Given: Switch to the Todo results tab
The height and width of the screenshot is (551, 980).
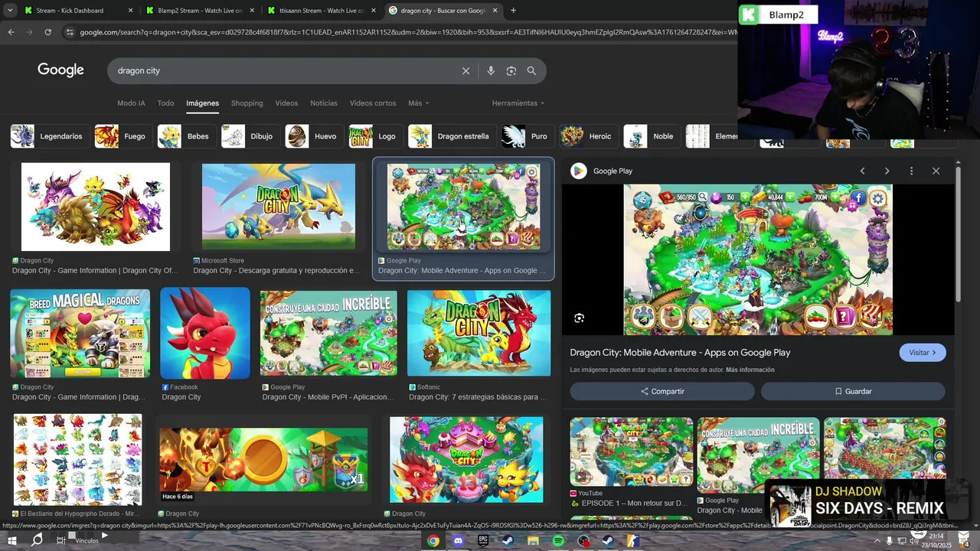Looking at the screenshot, I should pos(165,103).
